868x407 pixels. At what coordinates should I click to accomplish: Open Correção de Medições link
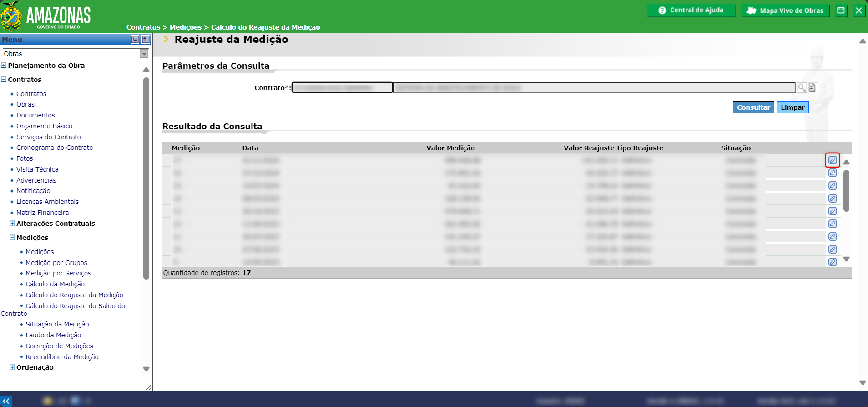[x=59, y=346]
